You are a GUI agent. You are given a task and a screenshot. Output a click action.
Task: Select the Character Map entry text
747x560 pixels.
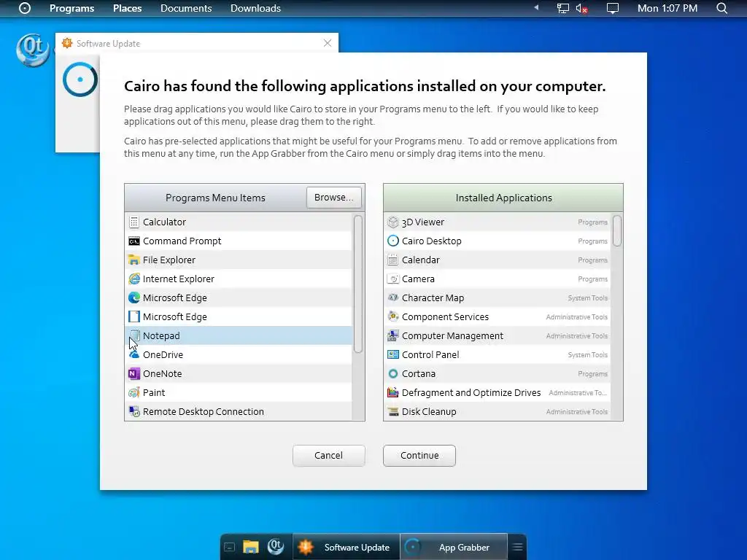point(433,297)
